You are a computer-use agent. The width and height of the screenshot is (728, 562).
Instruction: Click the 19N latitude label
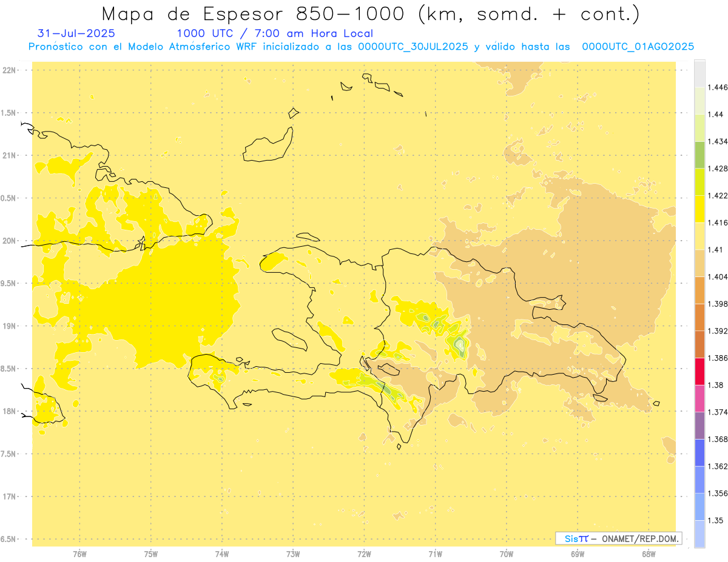click(10, 326)
